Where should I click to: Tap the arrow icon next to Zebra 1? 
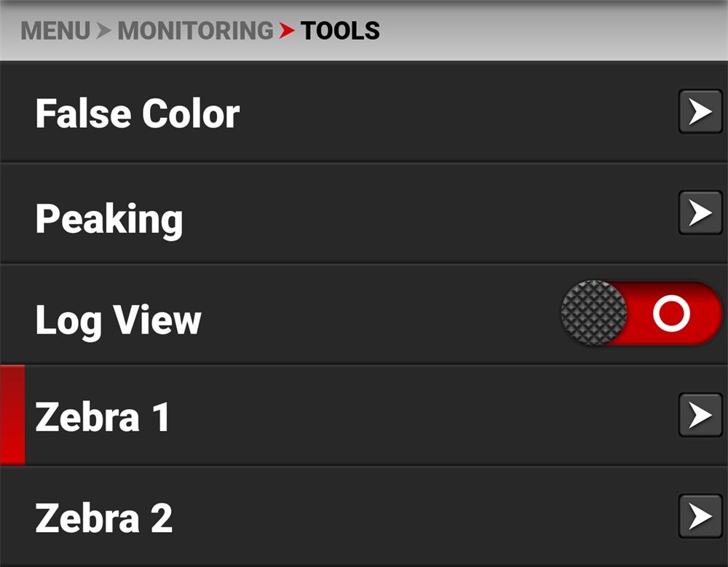(700, 415)
